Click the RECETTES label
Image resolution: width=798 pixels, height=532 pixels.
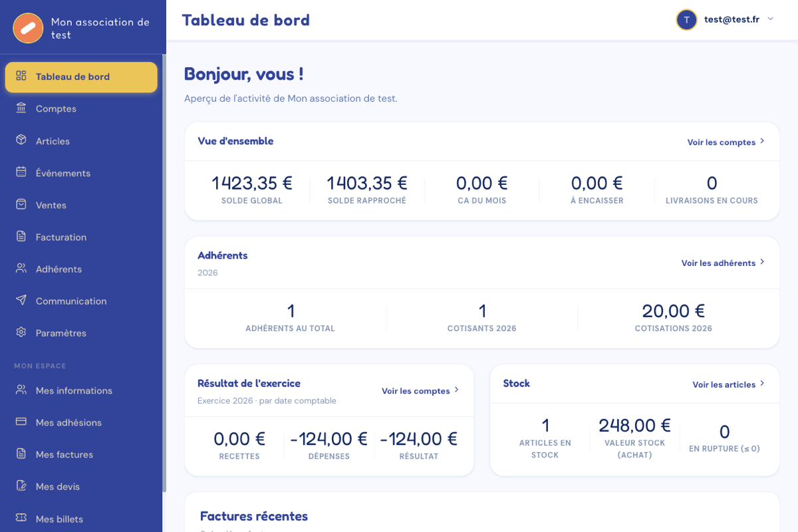coord(239,456)
